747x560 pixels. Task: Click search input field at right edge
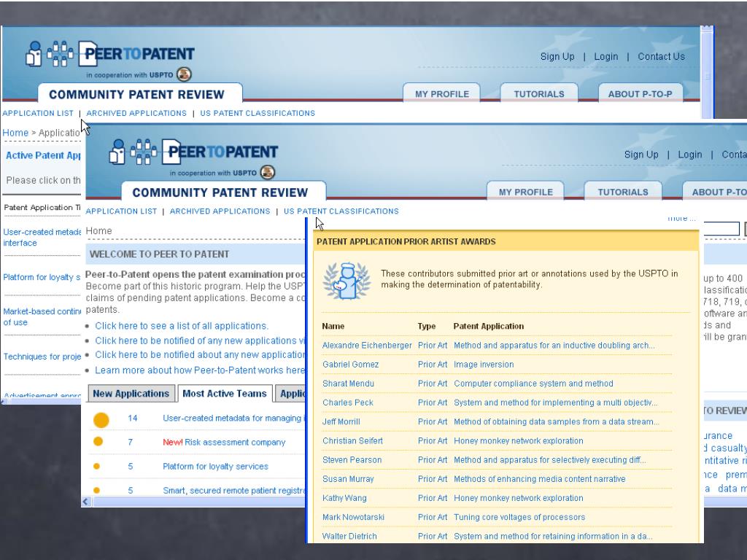coord(721,228)
